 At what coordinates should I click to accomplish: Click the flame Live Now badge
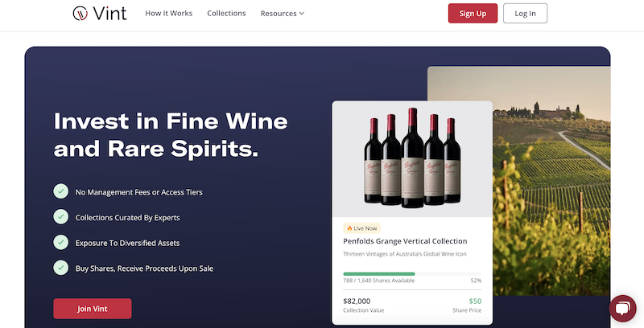tap(361, 228)
